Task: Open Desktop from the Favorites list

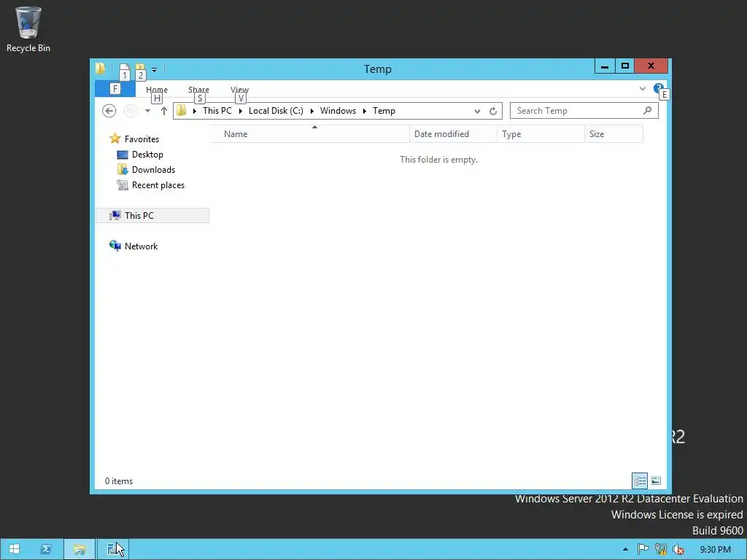Action: pos(147,155)
